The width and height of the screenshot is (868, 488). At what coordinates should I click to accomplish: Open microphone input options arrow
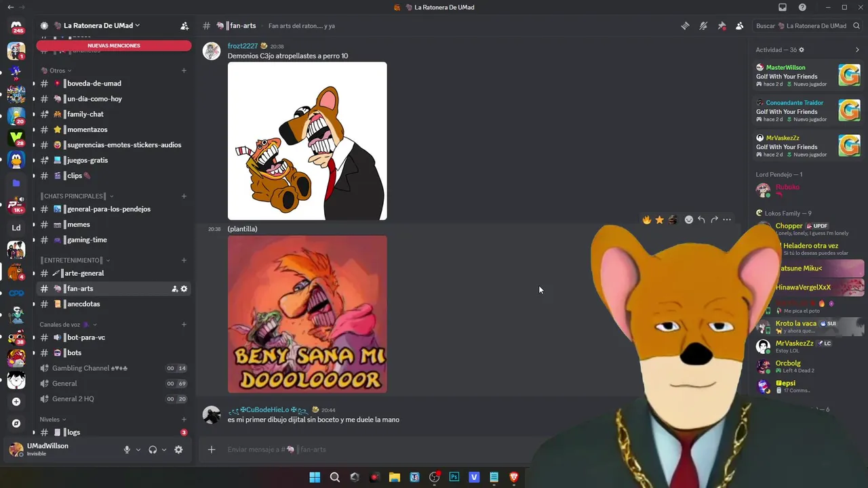pyautogui.click(x=138, y=450)
